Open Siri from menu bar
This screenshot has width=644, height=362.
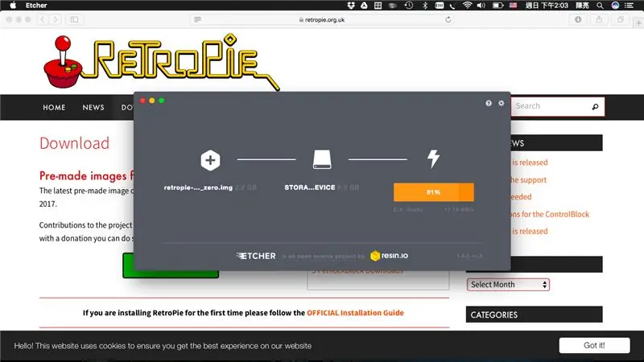tap(615, 6)
